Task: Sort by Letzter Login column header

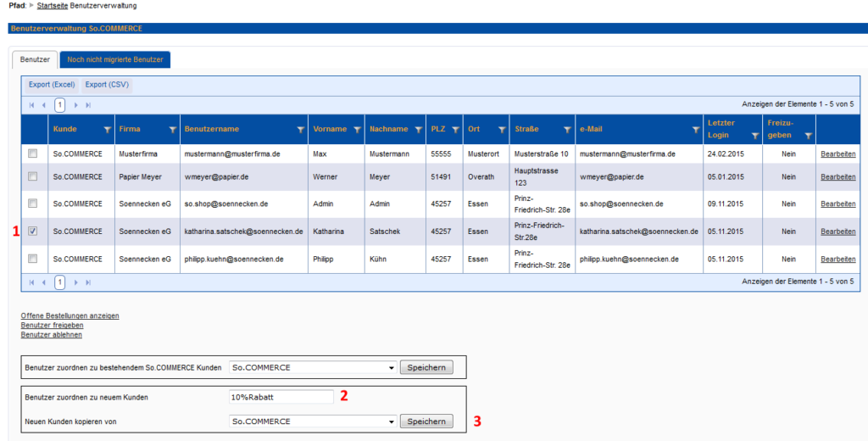Action: coord(721,129)
